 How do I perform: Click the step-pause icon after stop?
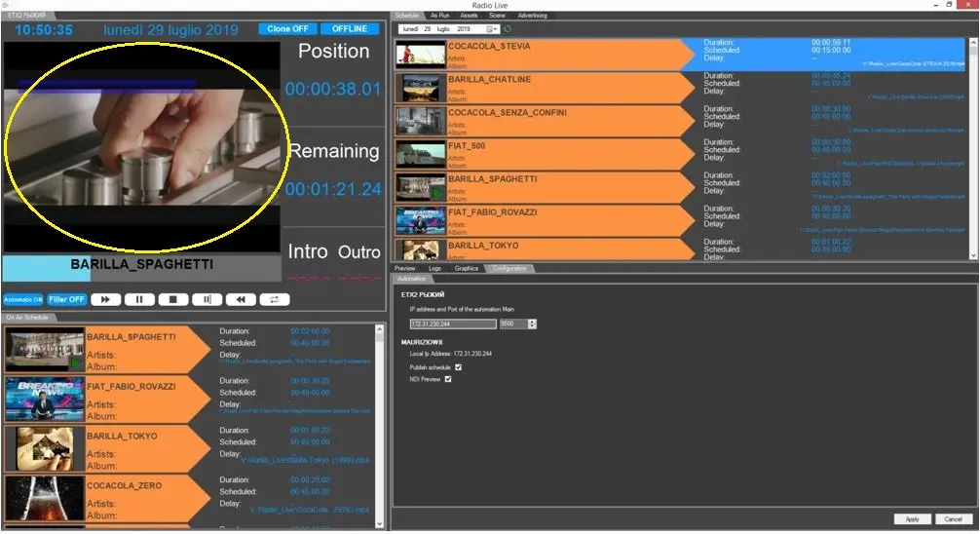pos(207,300)
